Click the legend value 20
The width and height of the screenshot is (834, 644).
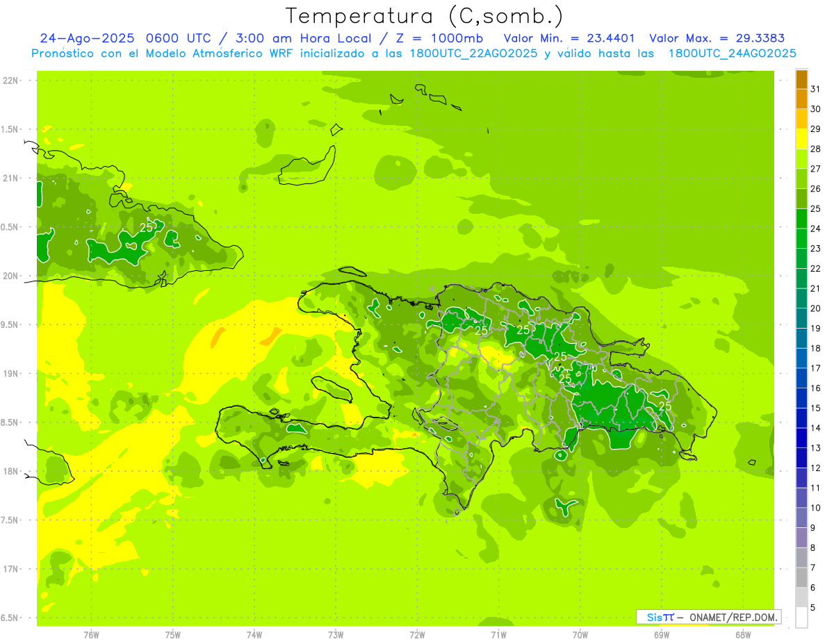(815, 308)
